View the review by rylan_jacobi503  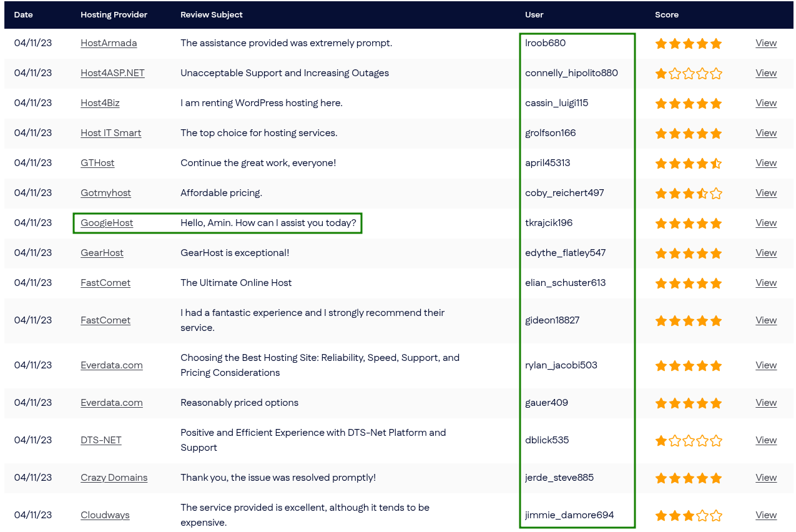[766, 365]
